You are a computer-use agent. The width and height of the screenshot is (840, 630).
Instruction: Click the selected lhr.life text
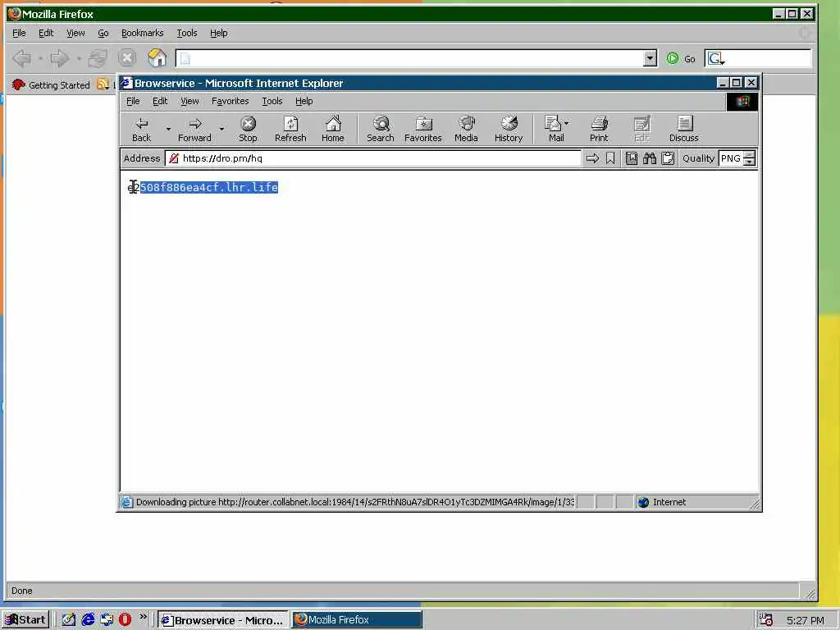click(209, 187)
